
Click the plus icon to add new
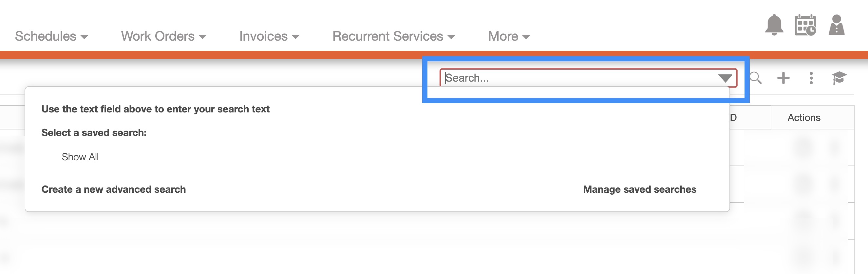783,78
